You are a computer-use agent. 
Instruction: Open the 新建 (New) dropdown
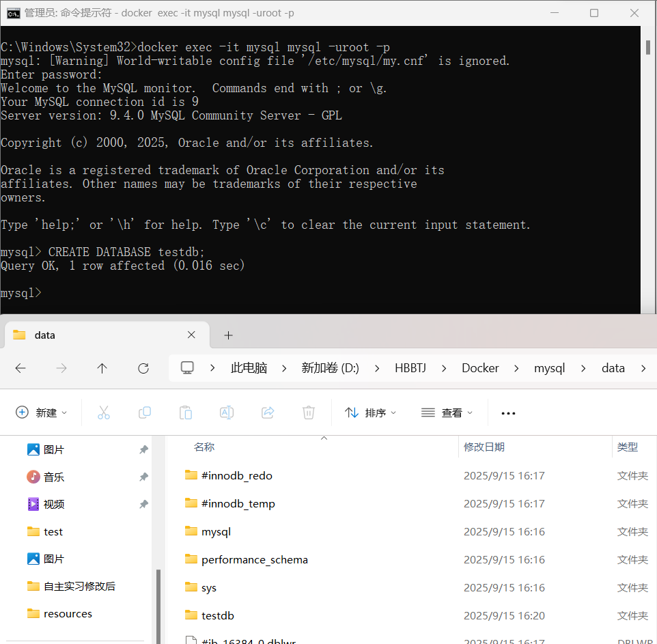point(42,412)
